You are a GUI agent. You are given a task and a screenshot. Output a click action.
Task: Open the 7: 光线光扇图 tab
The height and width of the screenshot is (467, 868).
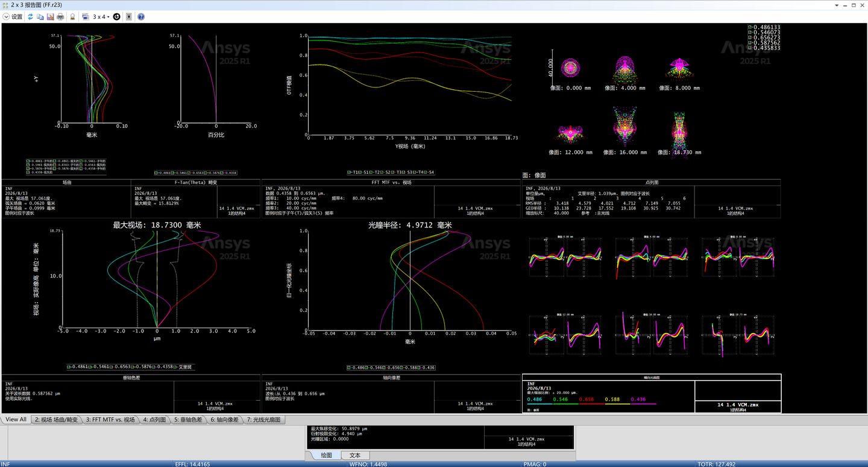pyautogui.click(x=263, y=419)
